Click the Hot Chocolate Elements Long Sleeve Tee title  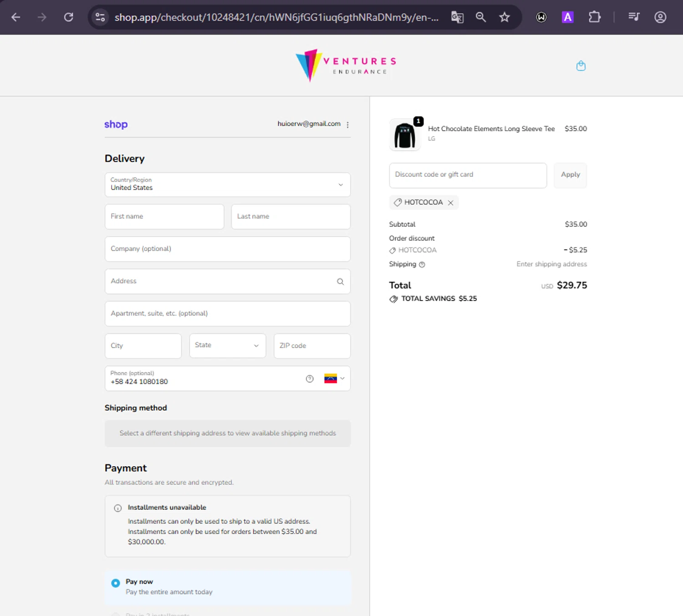click(x=491, y=129)
